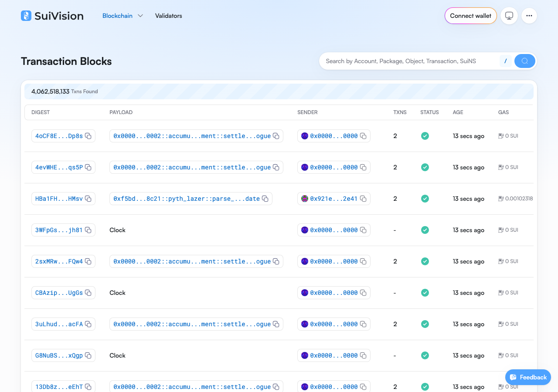Viewport: 558px width, 392px height.
Task: Open transaction CBAzip...UgGs
Action: click(x=59, y=293)
